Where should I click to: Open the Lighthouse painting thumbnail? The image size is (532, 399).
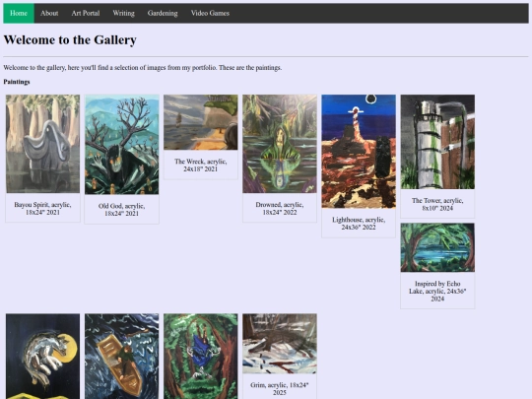click(359, 152)
